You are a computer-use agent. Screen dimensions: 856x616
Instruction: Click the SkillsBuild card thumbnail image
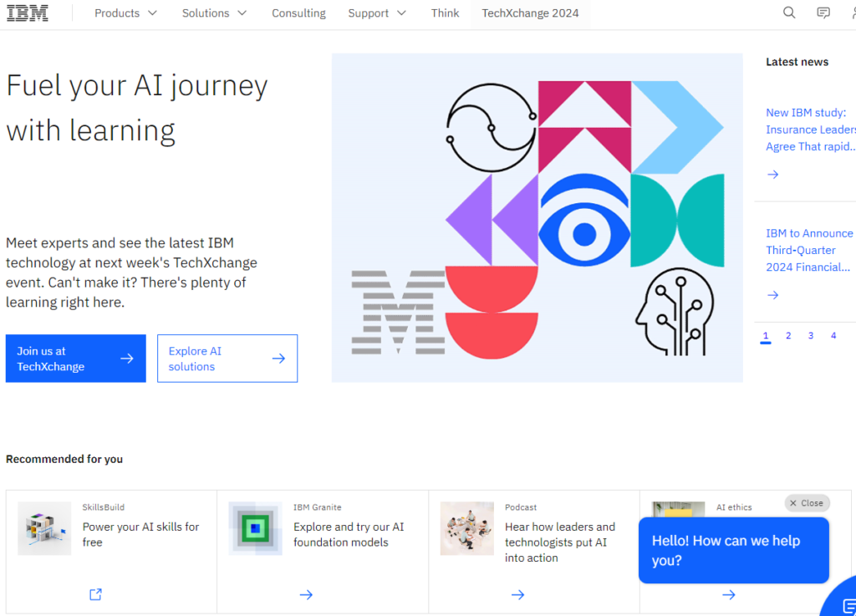44,528
